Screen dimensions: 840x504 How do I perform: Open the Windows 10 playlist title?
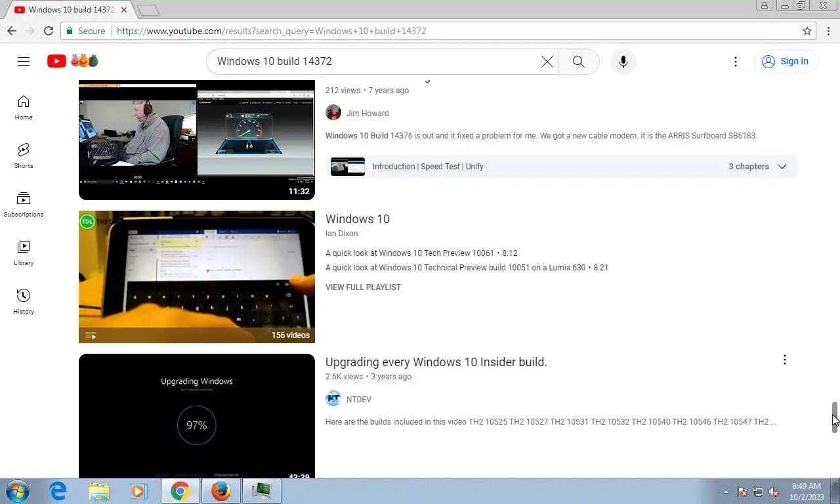(358, 219)
